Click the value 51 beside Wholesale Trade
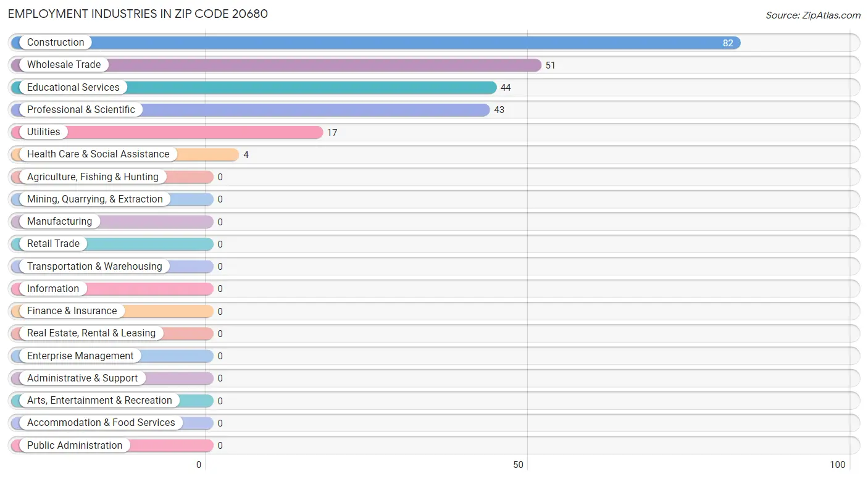This screenshot has width=868, height=479. tap(550, 65)
